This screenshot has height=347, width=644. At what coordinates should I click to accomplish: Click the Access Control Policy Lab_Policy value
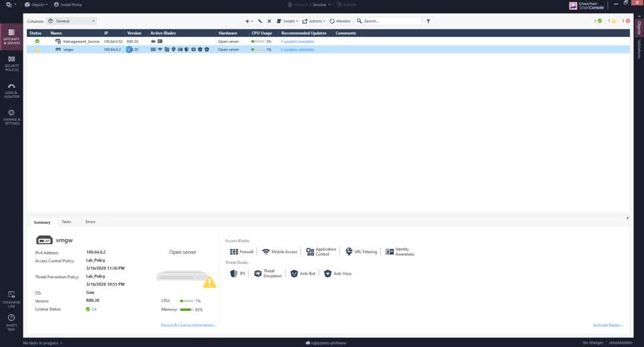point(96,261)
